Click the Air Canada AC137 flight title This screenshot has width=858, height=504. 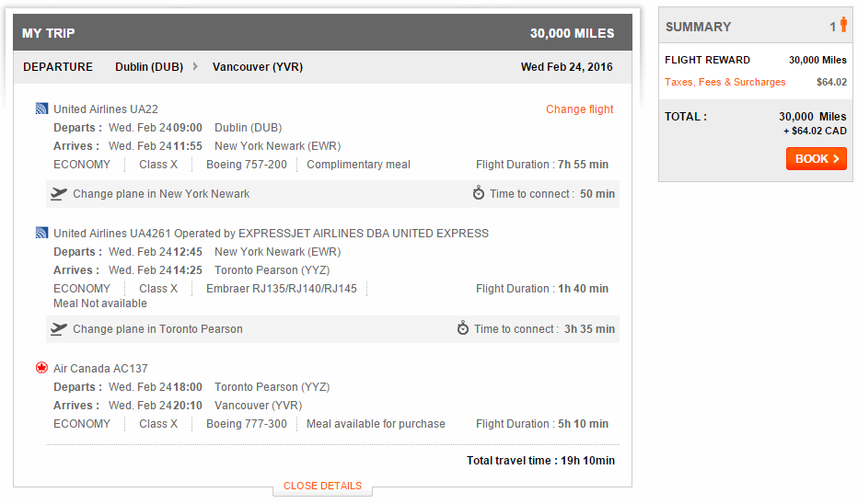point(100,369)
